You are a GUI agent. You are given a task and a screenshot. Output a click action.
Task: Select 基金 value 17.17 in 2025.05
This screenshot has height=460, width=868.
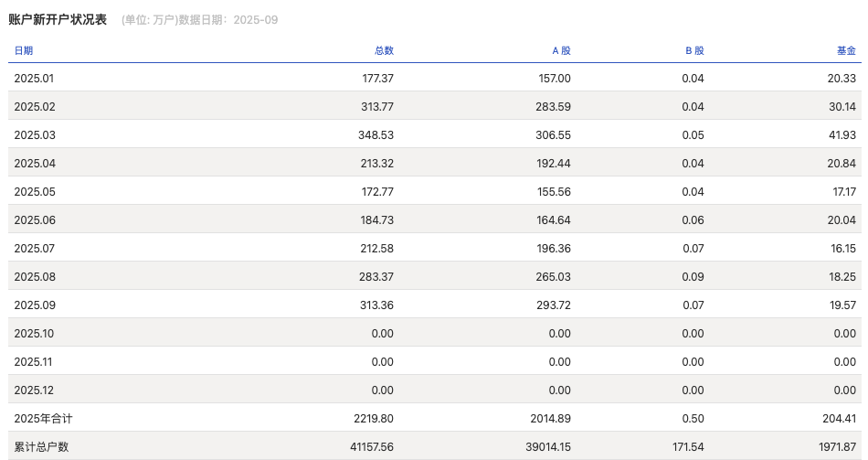click(842, 192)
